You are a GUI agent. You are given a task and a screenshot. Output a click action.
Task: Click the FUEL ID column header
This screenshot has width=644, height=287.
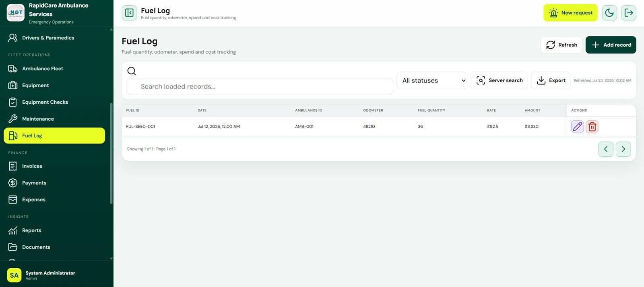pos(133,110)
